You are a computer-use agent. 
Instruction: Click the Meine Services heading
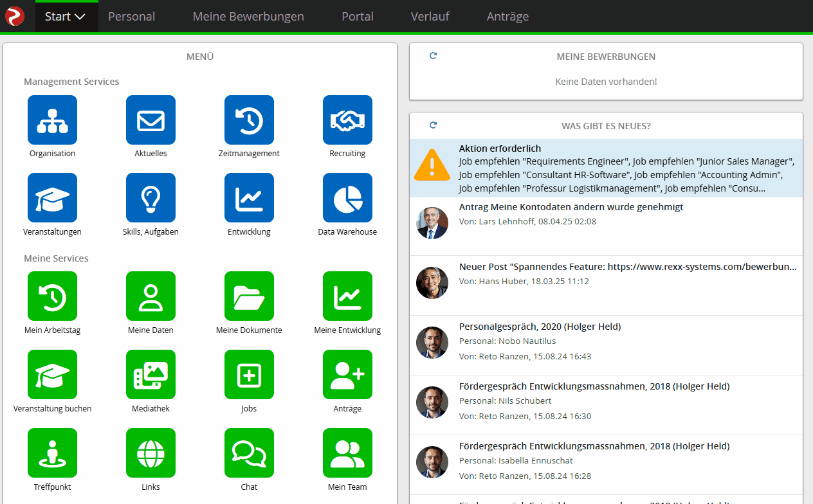[56, 258]
